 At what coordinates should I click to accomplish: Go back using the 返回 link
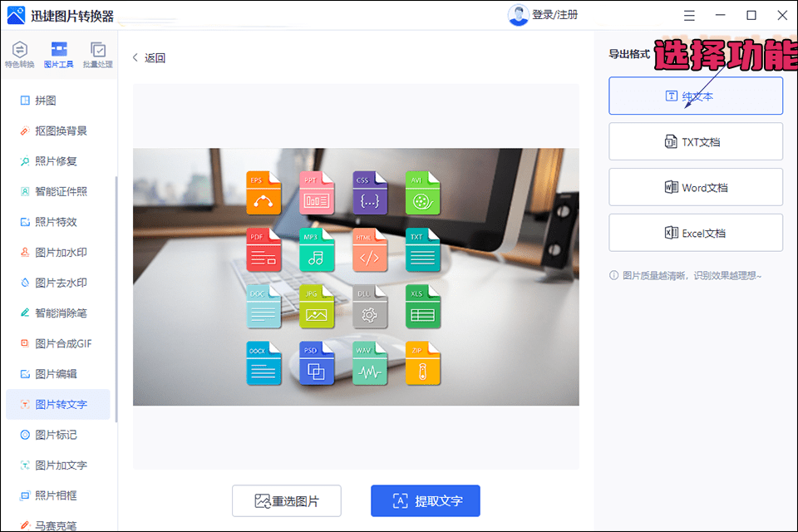tap(149, 57)
